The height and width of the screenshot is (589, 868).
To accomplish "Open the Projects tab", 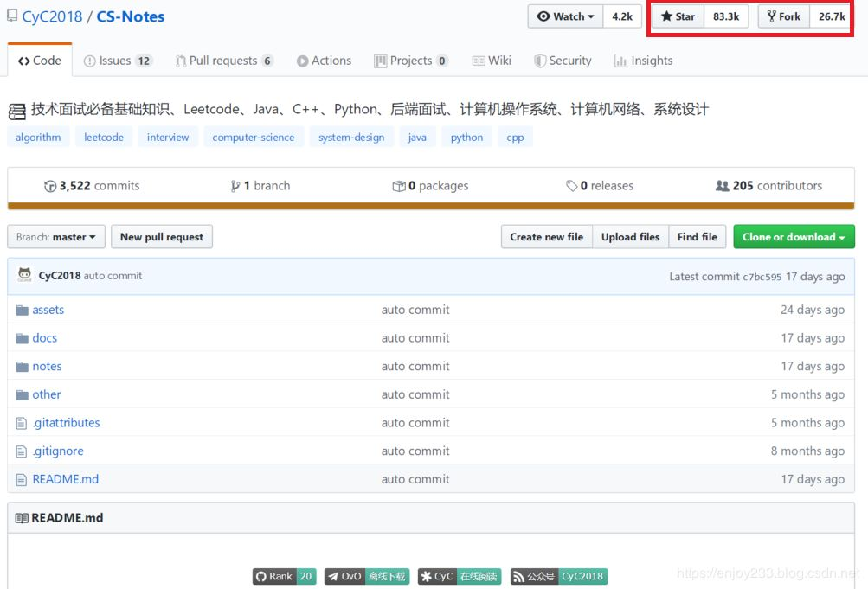I will (x=411, y=61).
